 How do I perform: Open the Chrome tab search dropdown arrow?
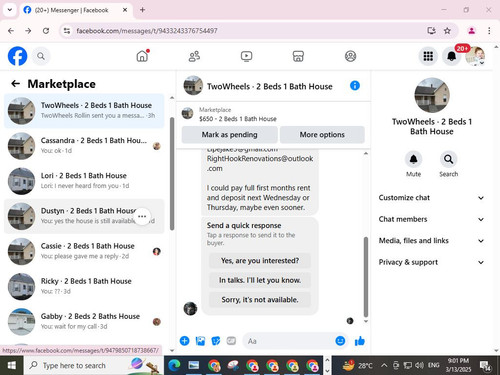(10, 10)
